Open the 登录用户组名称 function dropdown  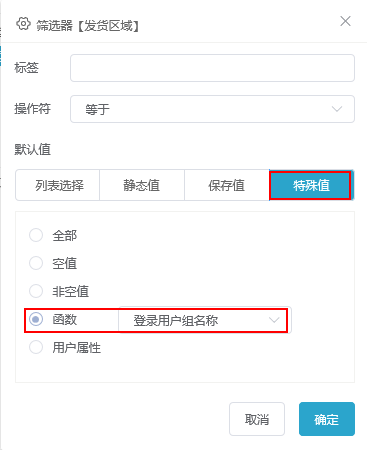point(205,320)
